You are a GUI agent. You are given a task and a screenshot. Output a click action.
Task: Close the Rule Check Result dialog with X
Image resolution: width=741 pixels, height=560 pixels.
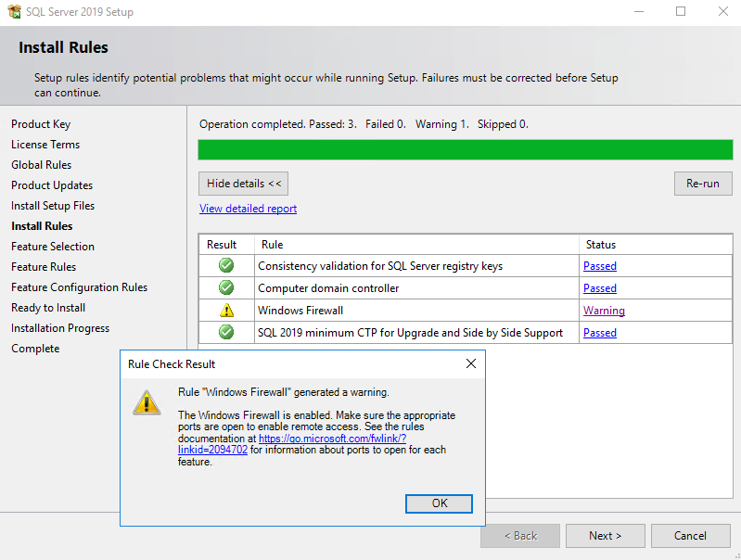pyautogui.click(x=471, y=363)
